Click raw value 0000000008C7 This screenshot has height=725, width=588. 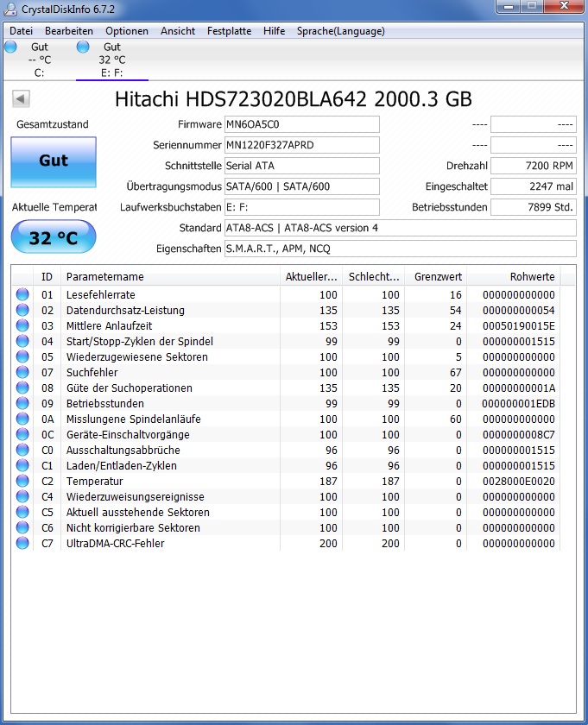(519, 435)
